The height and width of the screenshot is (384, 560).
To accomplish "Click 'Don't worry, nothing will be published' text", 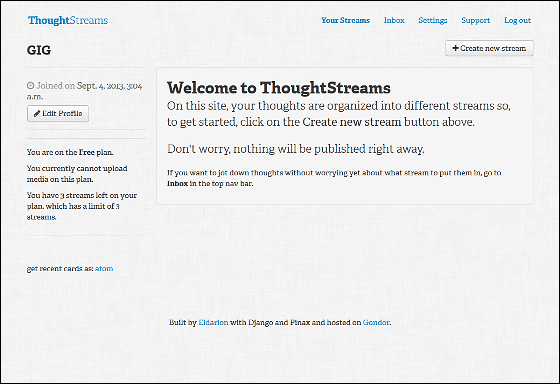I will click(x=296, y=149).
